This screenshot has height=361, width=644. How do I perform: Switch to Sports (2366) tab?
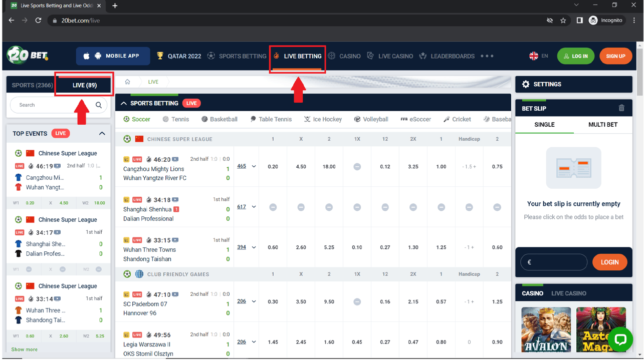[x=32, y=85]
